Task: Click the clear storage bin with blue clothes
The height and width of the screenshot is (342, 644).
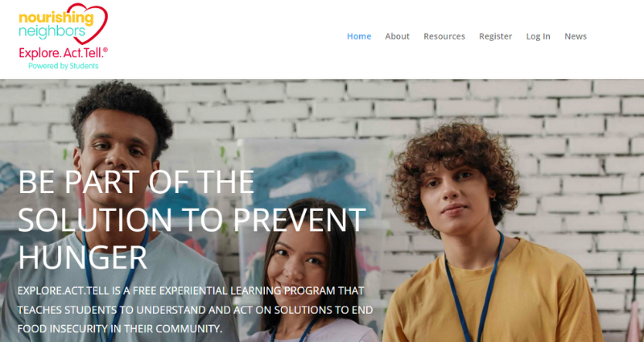Action: [314, 179]
